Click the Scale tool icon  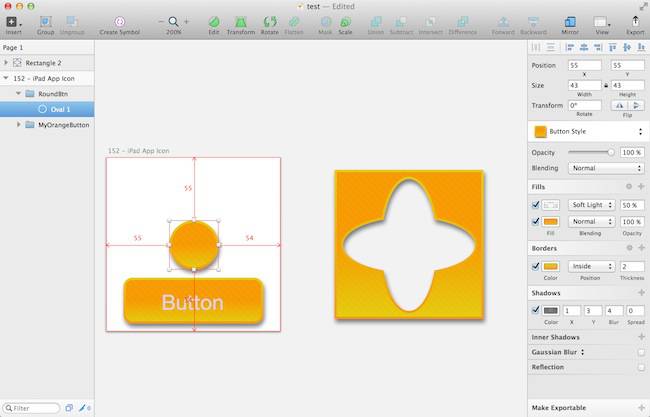(345, 22)
